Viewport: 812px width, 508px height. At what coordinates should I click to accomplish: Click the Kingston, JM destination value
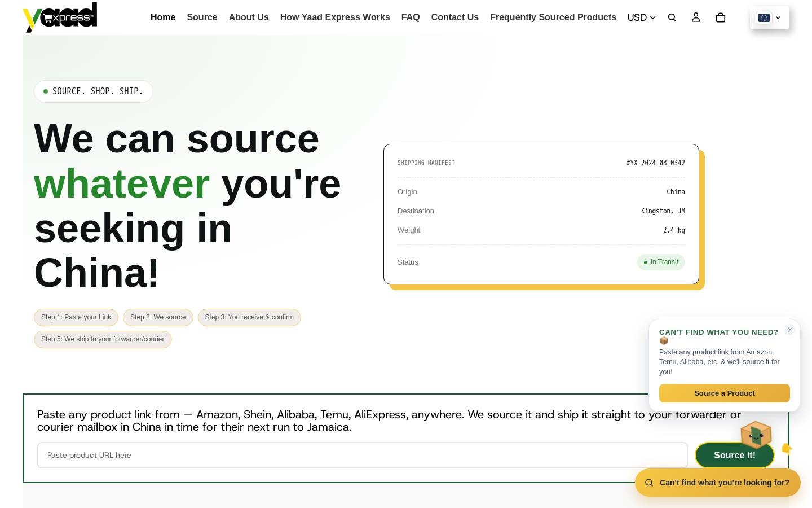pyautogui.click(x=663, y=211)
